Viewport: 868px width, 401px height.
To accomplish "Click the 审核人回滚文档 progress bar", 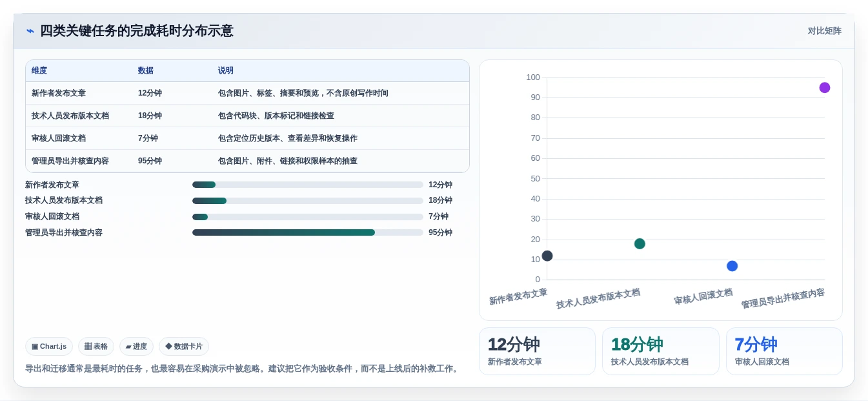I will click(x=308, y=217).
